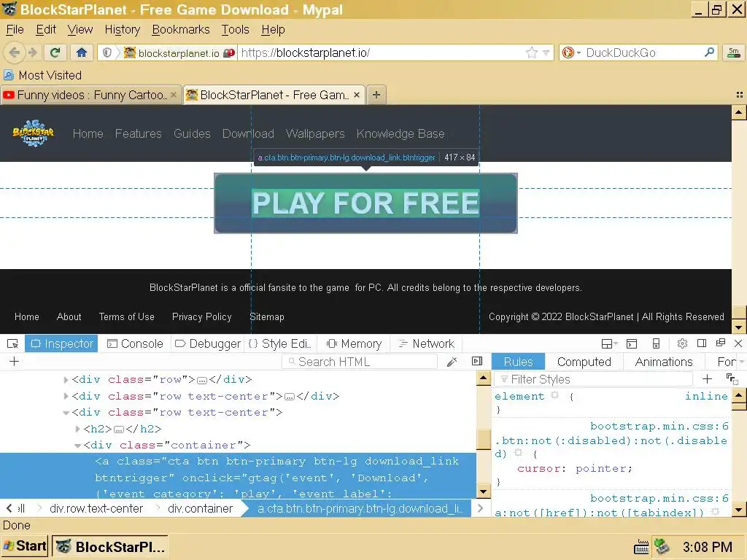Image resolution: width=747 pixels, height=560 pixels.
Task: Click the Forward navigation arrow
Action: click(32, 52)
